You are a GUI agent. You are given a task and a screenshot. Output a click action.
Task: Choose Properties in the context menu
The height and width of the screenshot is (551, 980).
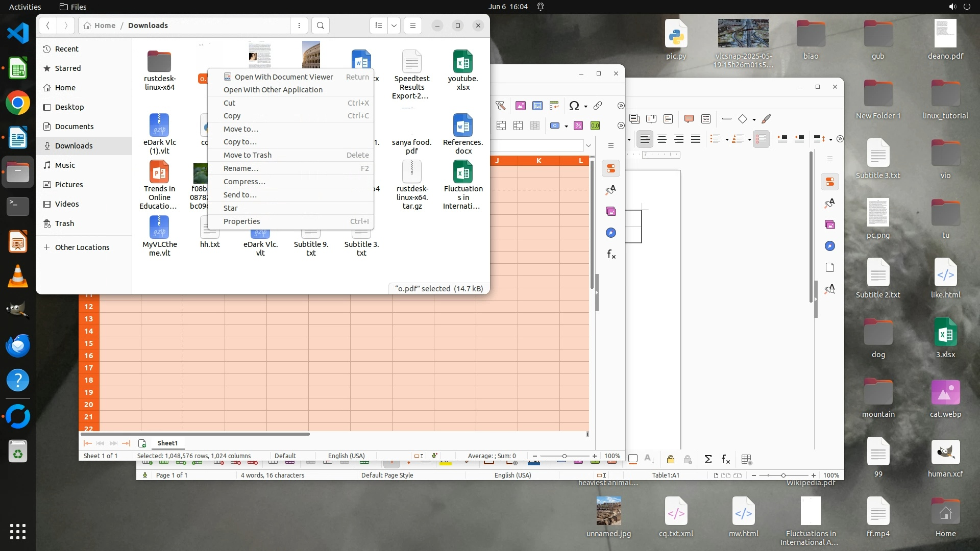(241, 221)
